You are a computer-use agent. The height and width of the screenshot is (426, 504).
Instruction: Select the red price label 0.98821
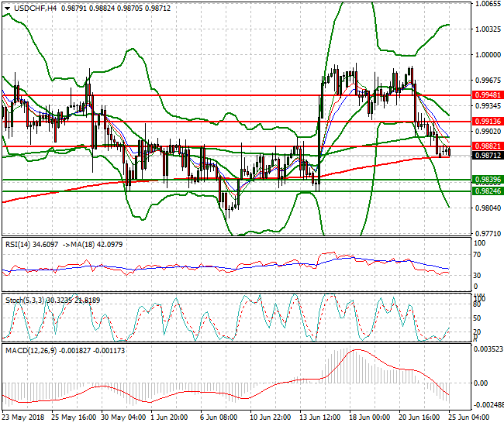coord(488,146)
